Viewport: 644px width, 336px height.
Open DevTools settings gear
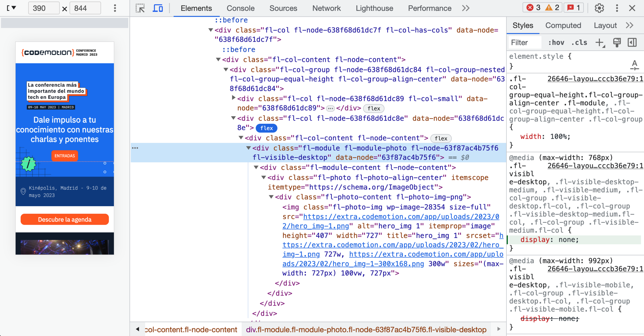point(599,8)
